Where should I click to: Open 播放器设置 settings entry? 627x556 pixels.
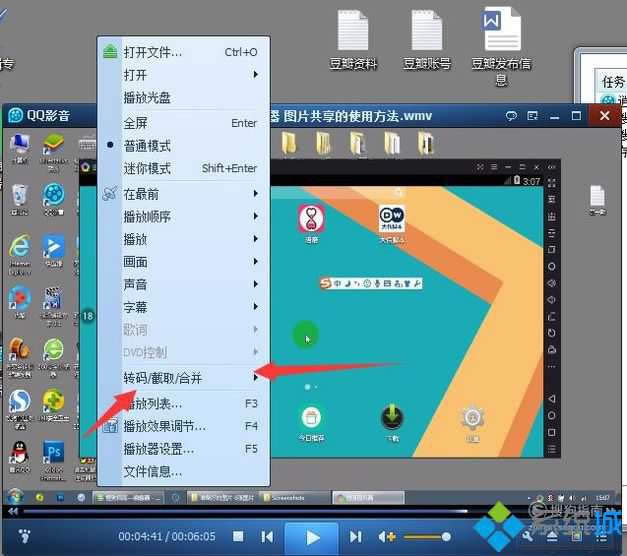pyautogui.click(x=184, y=449)
